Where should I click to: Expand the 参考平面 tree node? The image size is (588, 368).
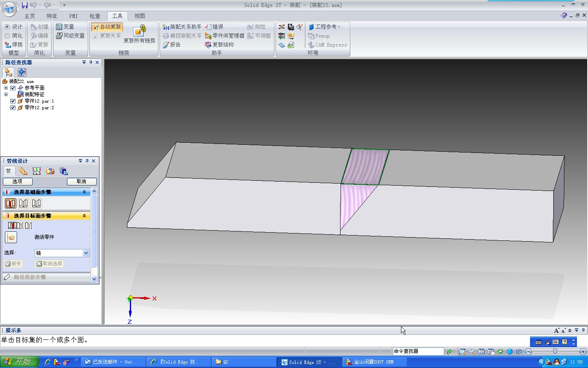point(6,88)
